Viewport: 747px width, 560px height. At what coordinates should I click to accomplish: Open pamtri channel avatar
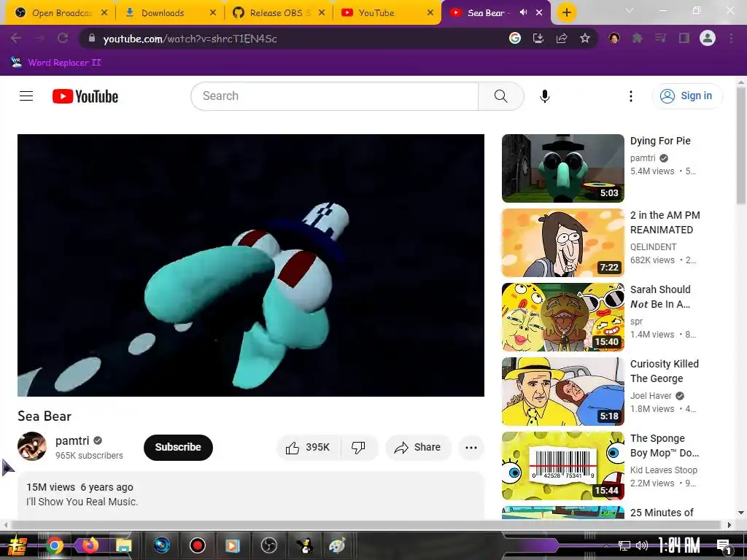32,446
